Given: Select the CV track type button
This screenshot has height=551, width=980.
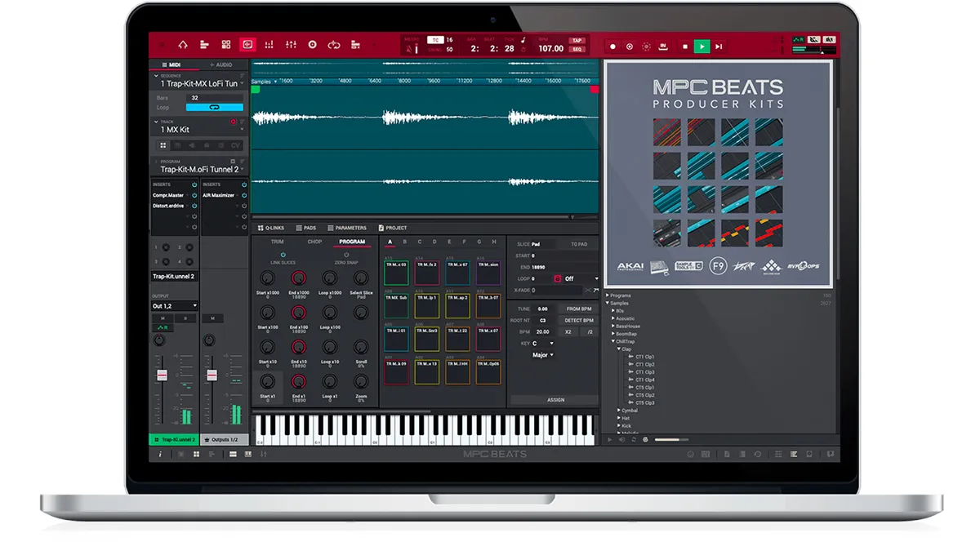Looking at the screenshot, I should (235, 146).
